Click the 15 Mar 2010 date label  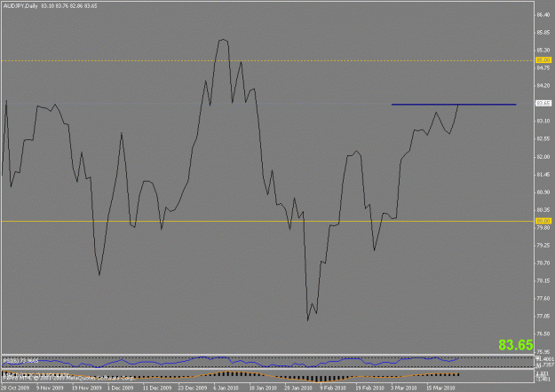(440, 388)
